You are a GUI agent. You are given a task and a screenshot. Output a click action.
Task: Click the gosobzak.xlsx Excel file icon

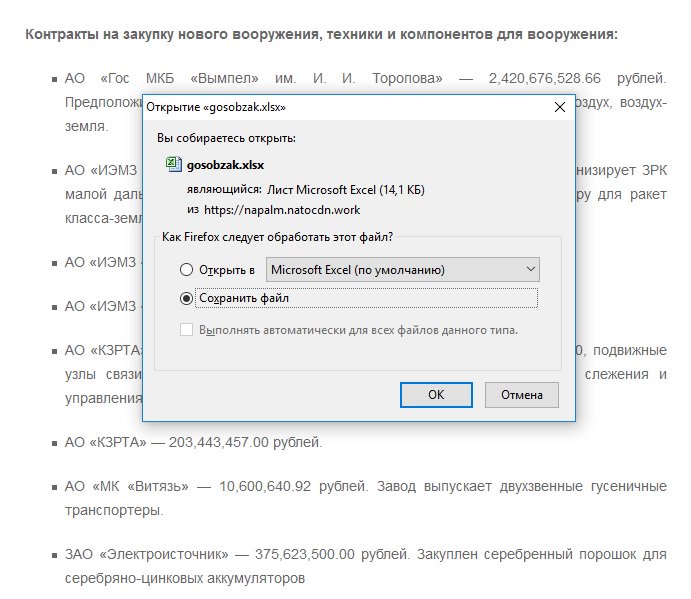tap(174, 164)
